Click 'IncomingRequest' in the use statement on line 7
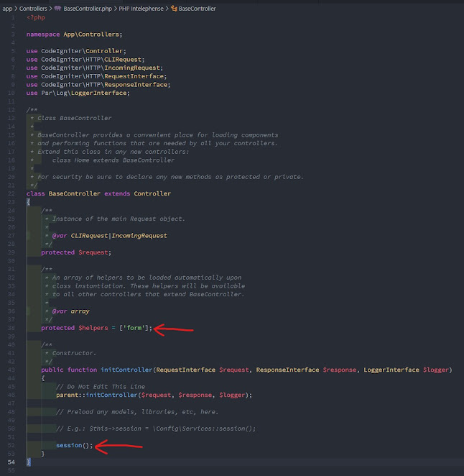Screen dimensions: 464x476 coord(132,68)
